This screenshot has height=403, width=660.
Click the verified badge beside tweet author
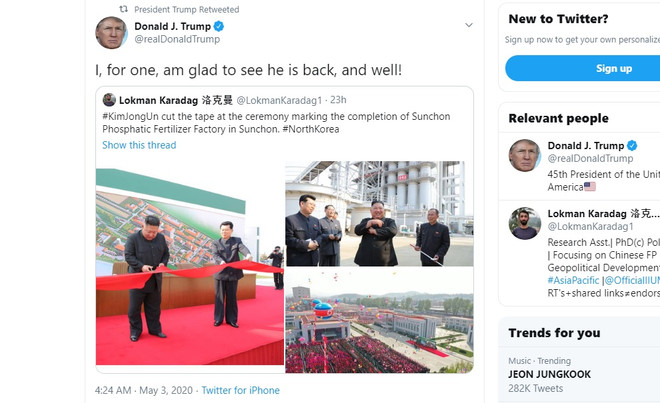coord(218,26)
